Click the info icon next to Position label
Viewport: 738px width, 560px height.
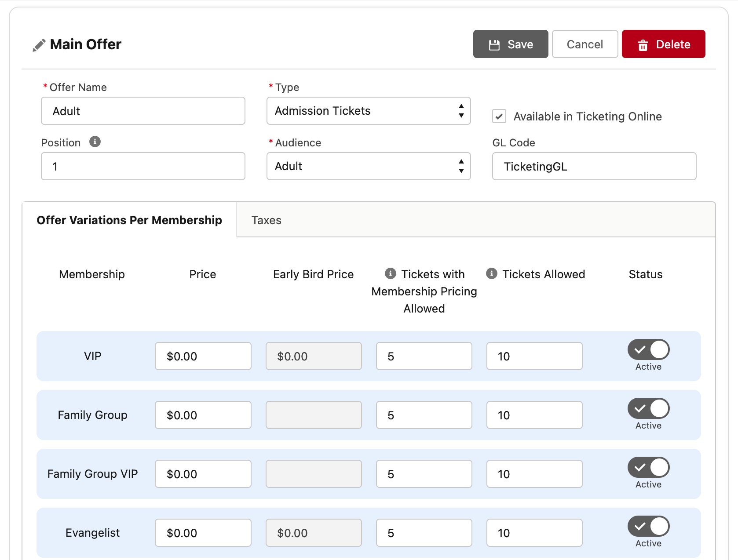(x=95, y=142)
